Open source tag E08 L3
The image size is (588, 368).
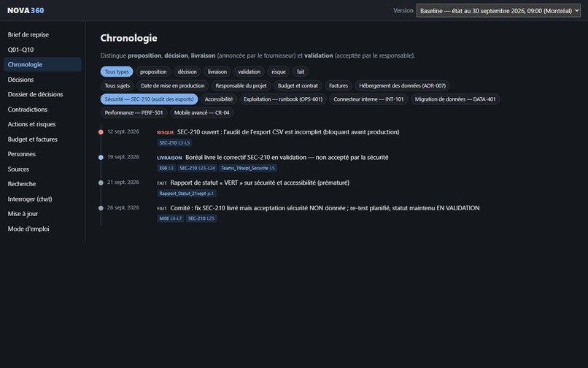[x=166, y=168]
